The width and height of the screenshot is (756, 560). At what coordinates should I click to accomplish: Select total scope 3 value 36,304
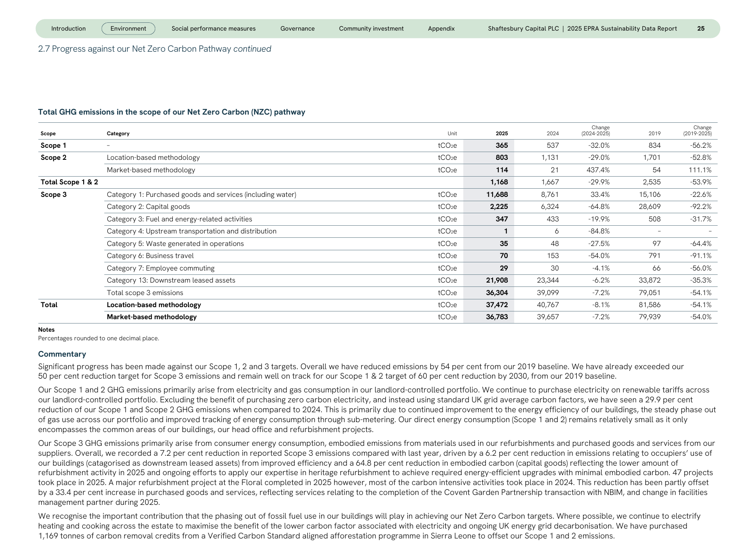pos(497,293)
